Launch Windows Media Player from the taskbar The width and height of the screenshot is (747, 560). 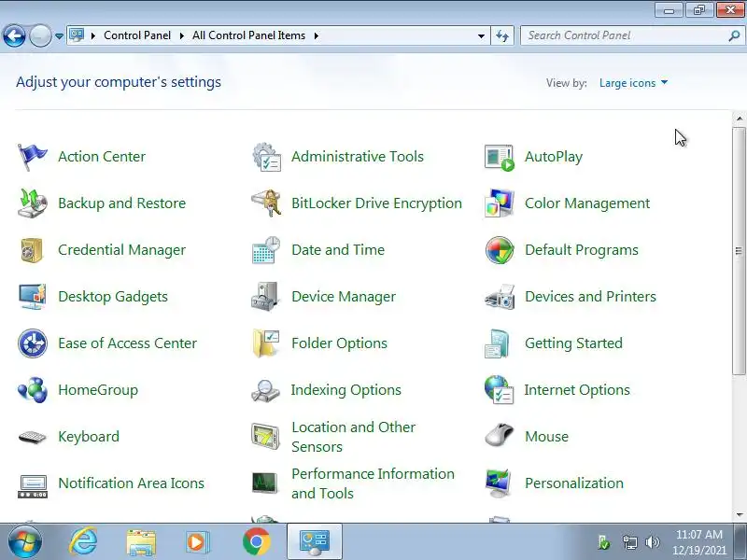coord(196,542)
